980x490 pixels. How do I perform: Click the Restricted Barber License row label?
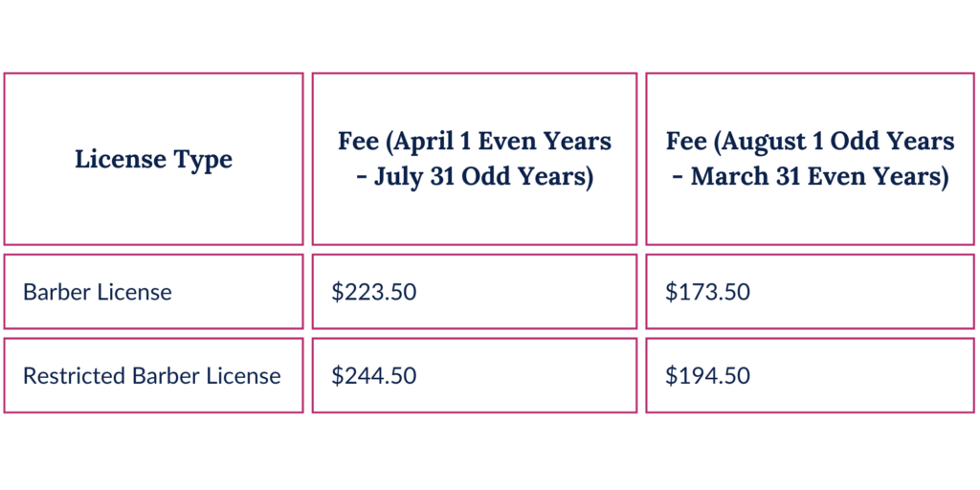[152, 375]
